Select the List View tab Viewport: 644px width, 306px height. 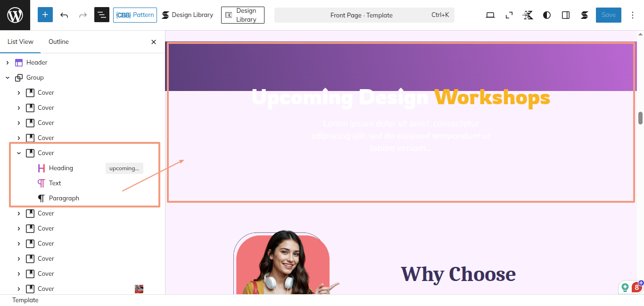[20, 42]
